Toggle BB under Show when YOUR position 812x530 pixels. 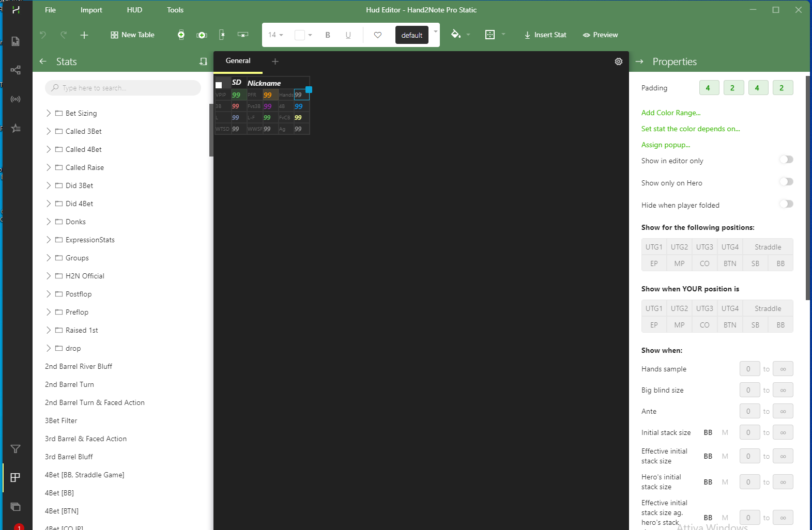coord(780,325)
